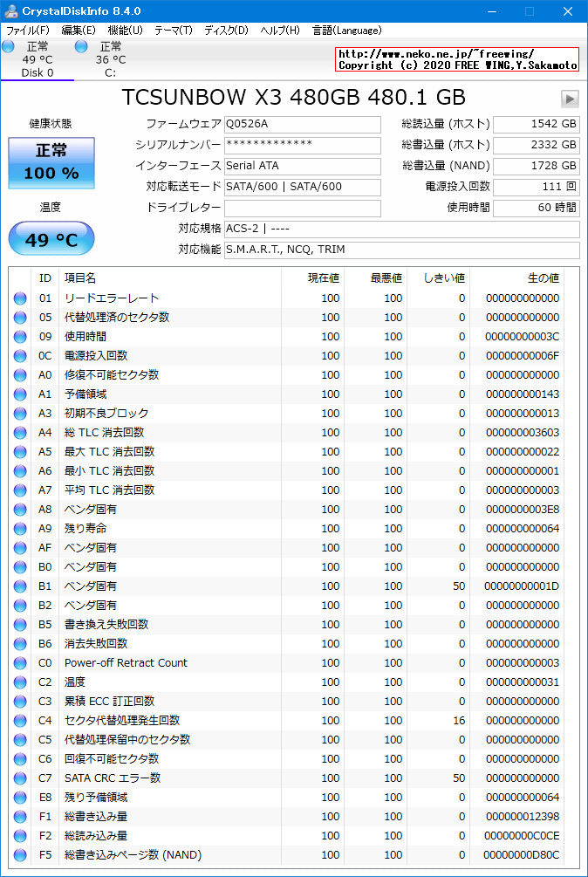Open the 言語(Language) menu
This screenshot has height=877, width=588.
coord(347,31)
